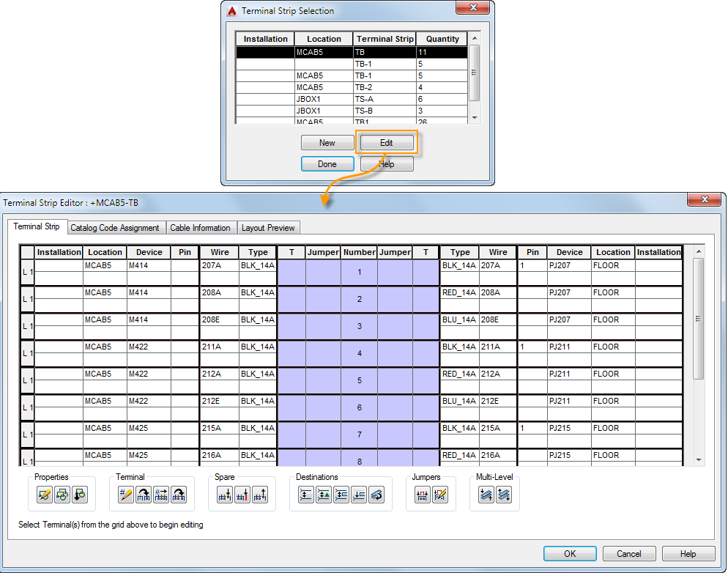The image size is (728, 573).
Task: Click Insert Accessory icon with red bar
Action: click(242, 495)
